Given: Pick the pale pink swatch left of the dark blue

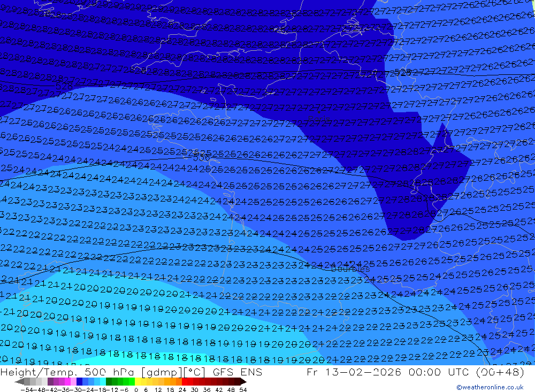Looking at the screenshot, I should (73, 381).
